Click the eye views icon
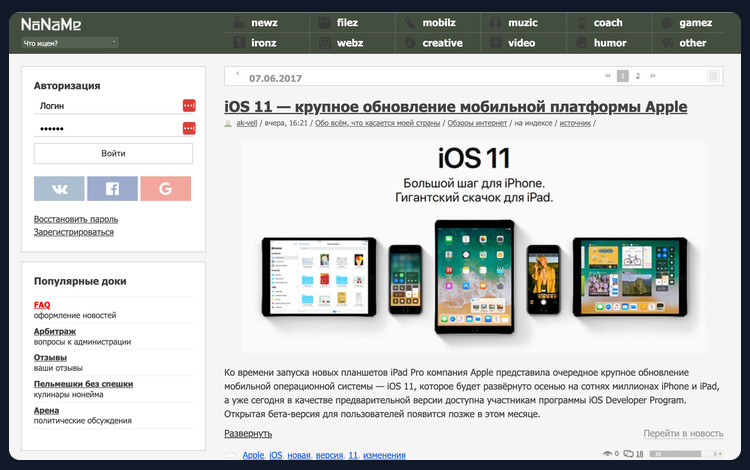Screen dimensions: 750x470 click(x=607, y=453)
